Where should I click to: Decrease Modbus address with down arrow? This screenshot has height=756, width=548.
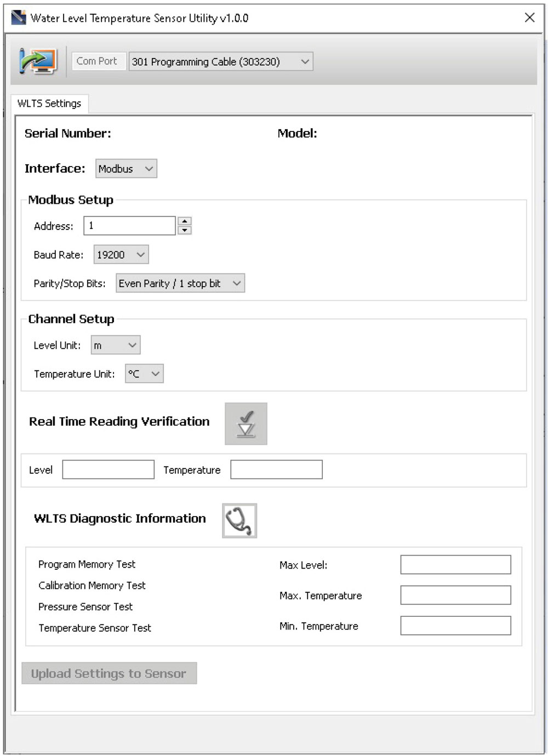click(x=185, y=230)
